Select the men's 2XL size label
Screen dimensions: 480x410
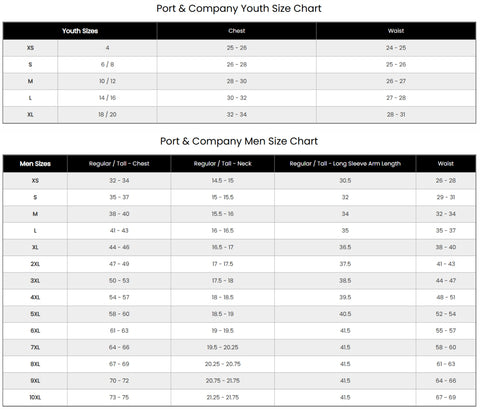[x=35, y=264]
